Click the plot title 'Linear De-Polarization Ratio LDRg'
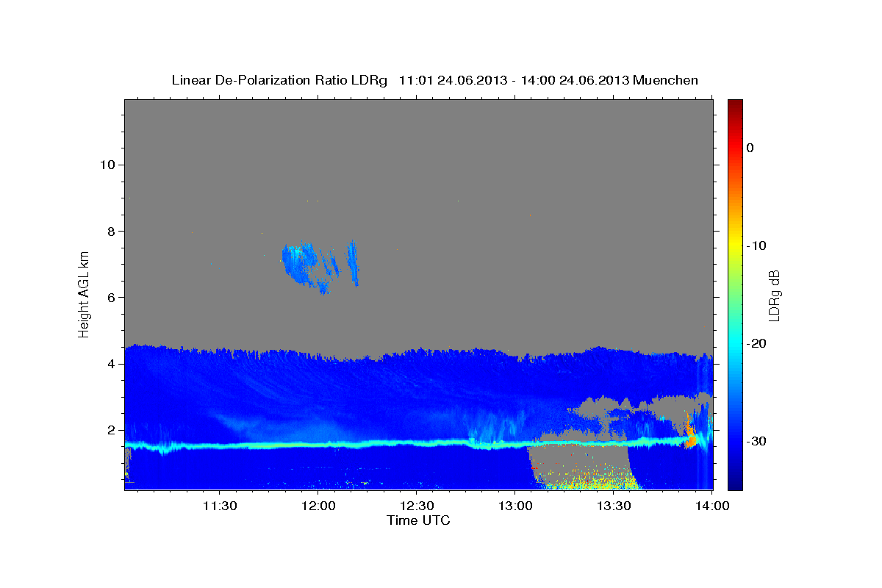This screenshot has height=588, width=882. coord(279,80)
